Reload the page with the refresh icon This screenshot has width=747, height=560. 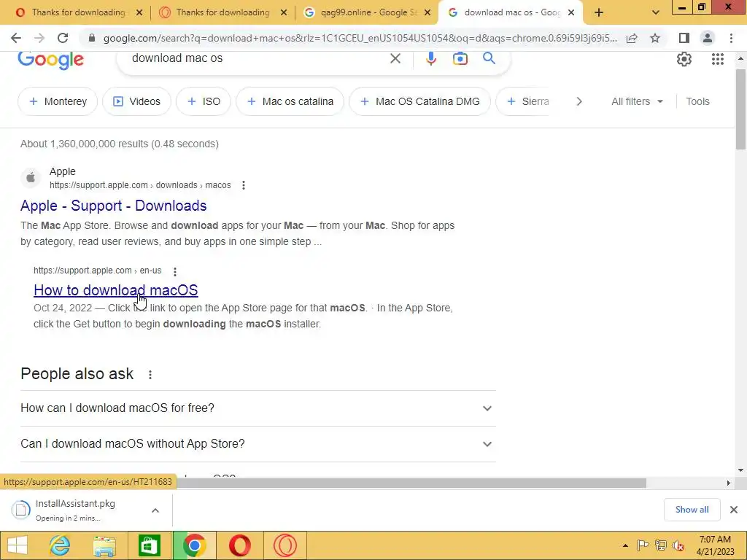point(63,38)
